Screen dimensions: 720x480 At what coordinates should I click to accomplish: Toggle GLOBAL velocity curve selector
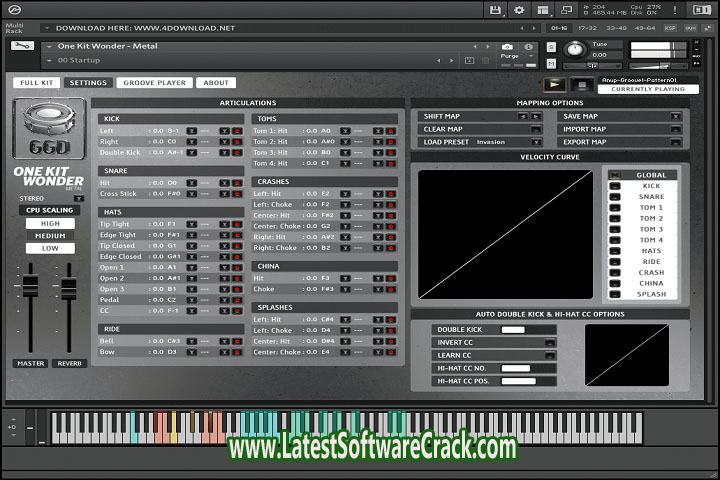[615, 175]
